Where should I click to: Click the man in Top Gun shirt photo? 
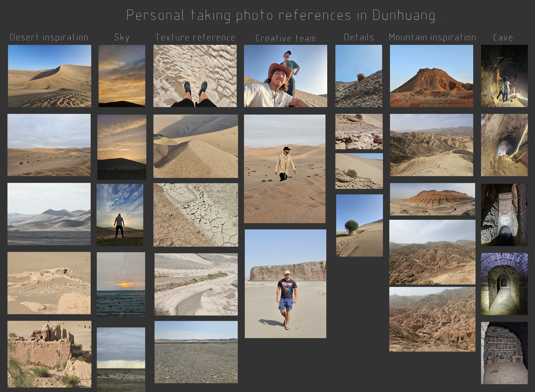click(x=285, y=284)
